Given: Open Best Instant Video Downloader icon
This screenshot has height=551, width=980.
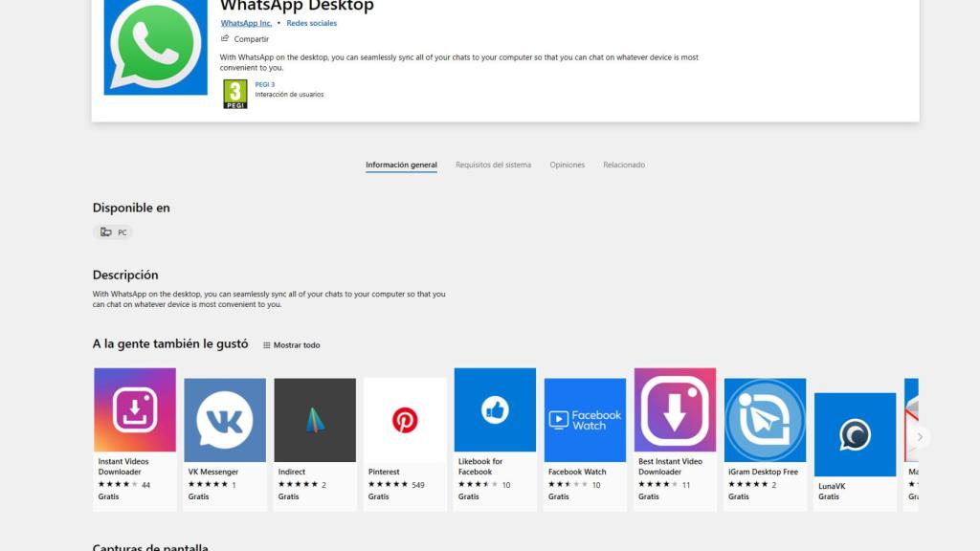Looking at the screenshot, I should (675, 409).
